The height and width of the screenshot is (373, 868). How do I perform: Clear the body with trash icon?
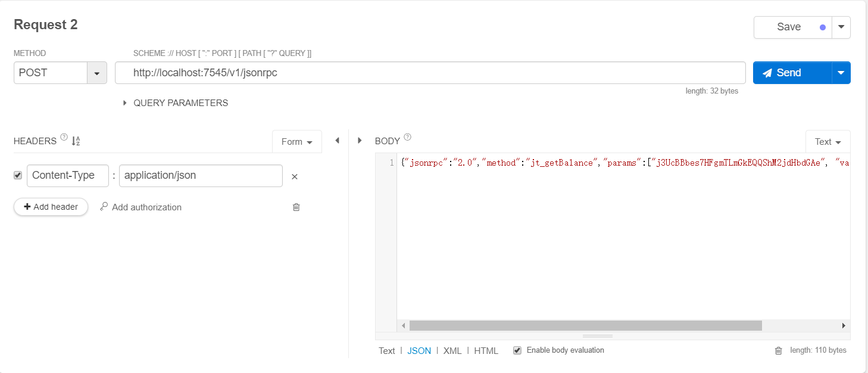[778, 351]
